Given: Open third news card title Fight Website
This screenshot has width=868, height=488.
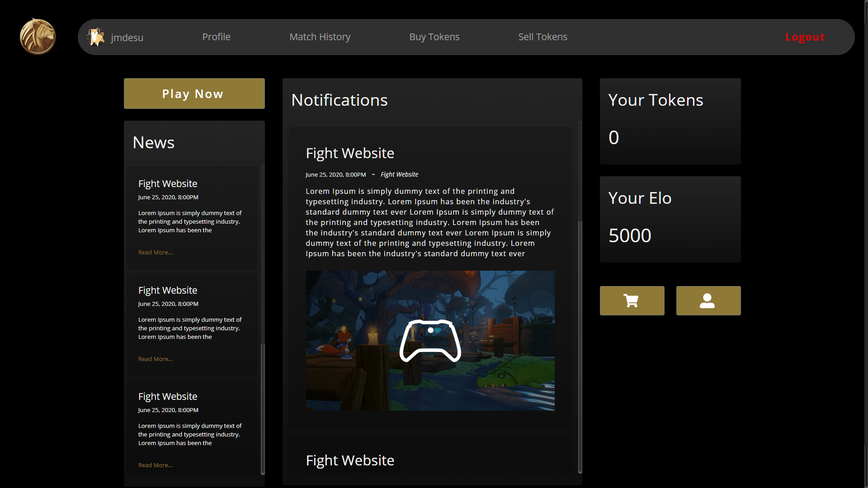Looking at the screenshot, I should click(x=168, y=396).
